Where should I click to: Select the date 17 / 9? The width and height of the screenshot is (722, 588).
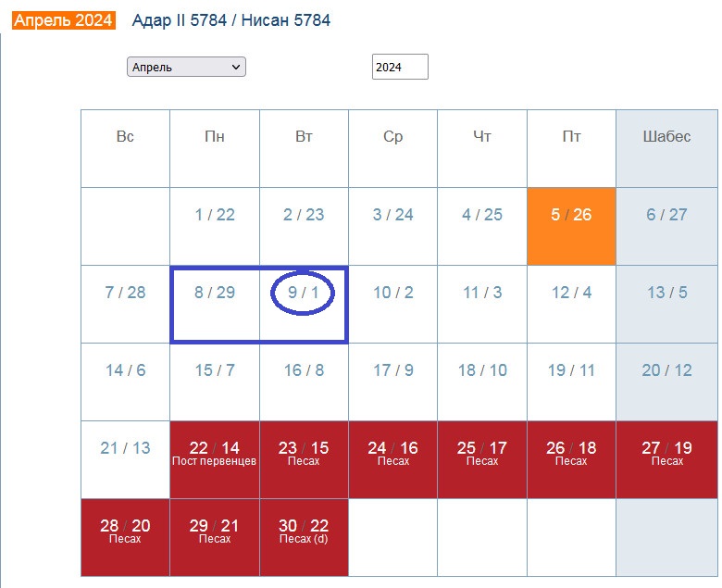point(393,370)
